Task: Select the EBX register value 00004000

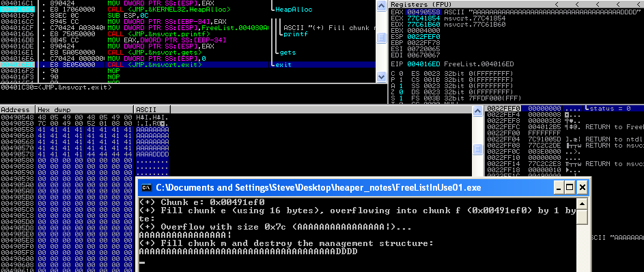Action: coord(423,31)
